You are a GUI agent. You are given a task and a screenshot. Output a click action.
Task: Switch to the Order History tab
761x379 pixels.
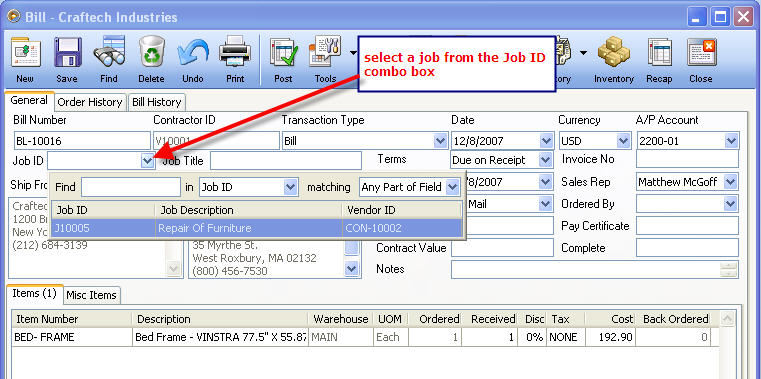pyautogui.click(x=90, y=102)
